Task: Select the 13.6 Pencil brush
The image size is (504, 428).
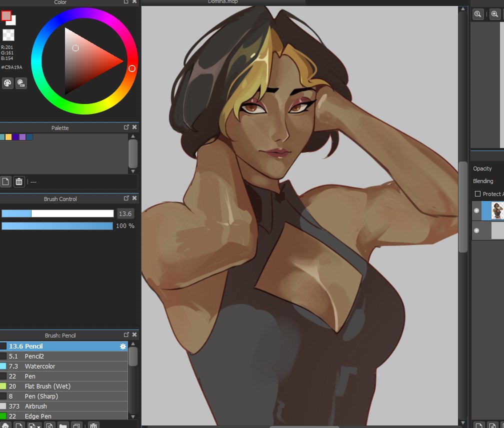Action: tap(63, 346)
